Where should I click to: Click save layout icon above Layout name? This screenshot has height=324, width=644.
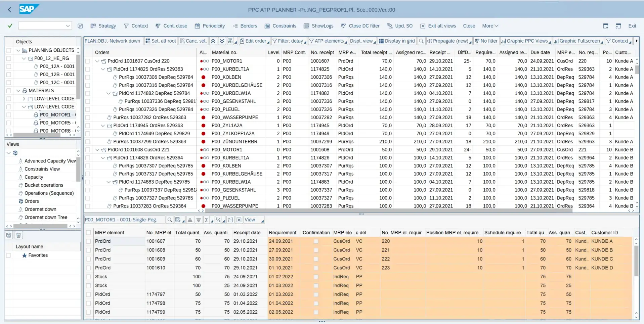coord(9,235)
